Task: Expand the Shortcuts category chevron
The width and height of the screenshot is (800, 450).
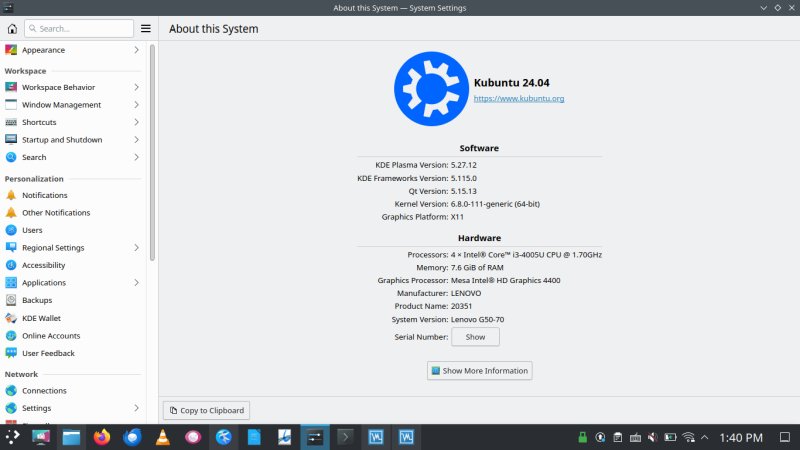Action: pyautogui.click(x=136, y=122)
